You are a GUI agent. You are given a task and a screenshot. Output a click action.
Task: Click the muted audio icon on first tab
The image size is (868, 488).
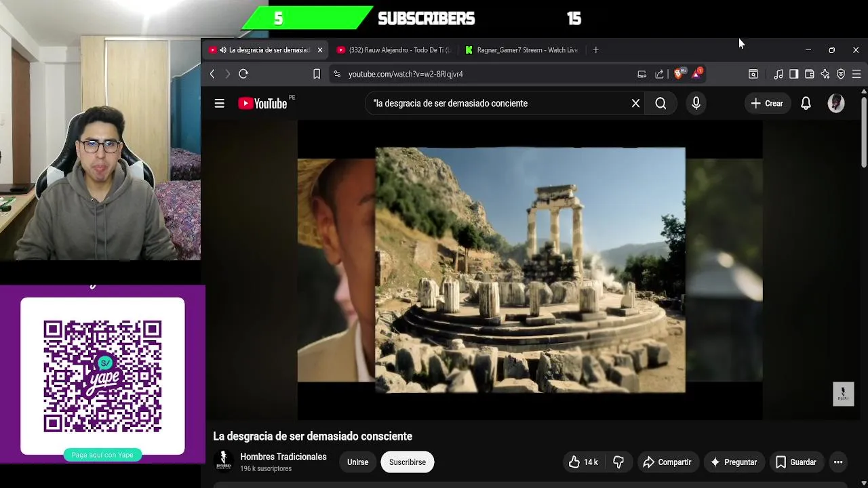pyautogui.click(x=223, y=50)
